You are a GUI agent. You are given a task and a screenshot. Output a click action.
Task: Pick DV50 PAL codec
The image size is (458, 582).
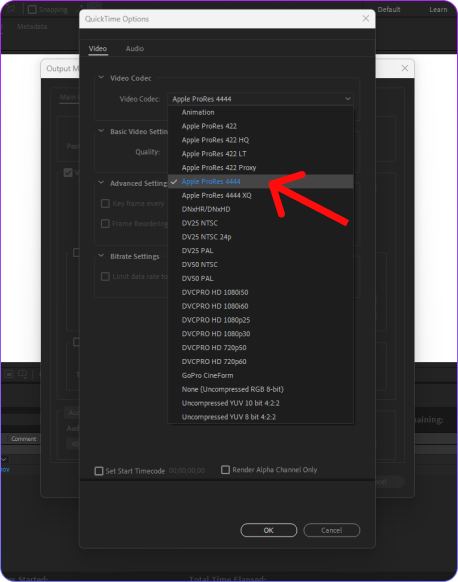pyautogui.click(x=261, y=278)
